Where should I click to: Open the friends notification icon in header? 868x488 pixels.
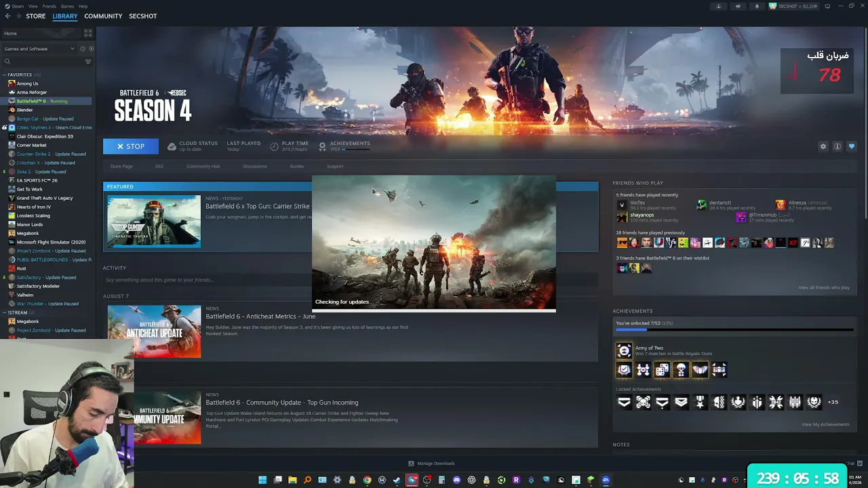(719, 6)
